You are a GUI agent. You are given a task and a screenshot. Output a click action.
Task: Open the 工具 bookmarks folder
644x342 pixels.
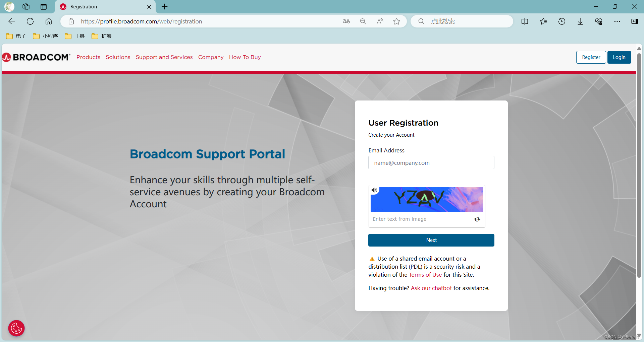tap(74, 36)
